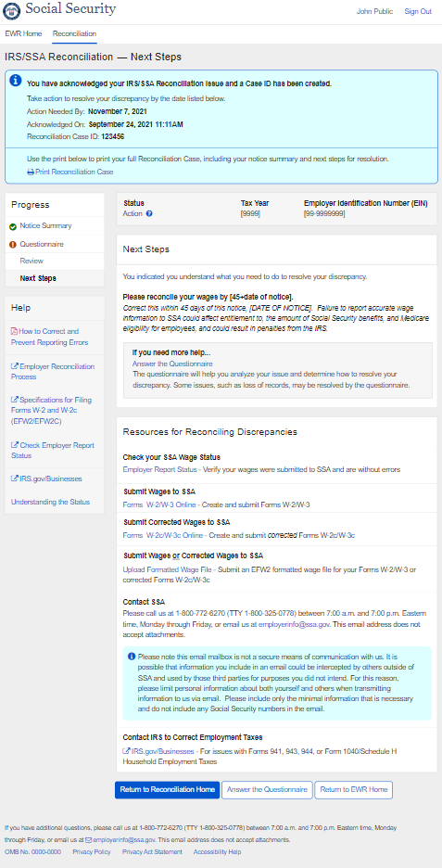Click the Return to EWR Home button
442x868 pixels.
(353, 789)
